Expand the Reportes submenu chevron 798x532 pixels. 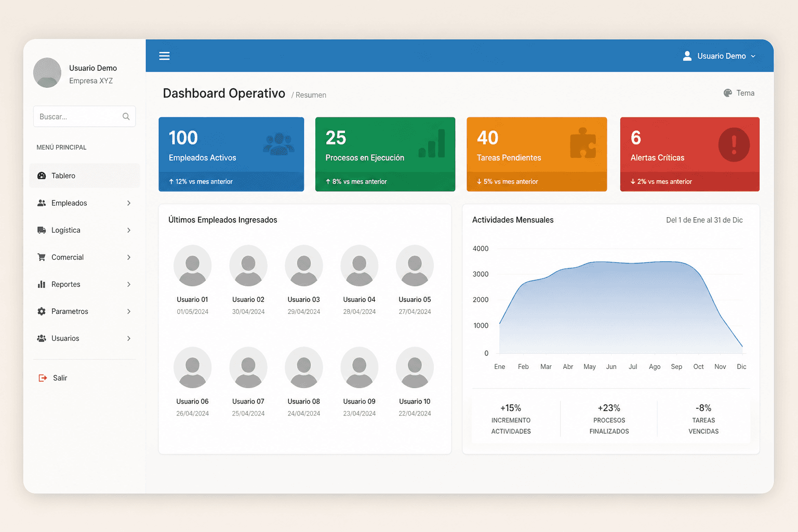coord(129,284)
